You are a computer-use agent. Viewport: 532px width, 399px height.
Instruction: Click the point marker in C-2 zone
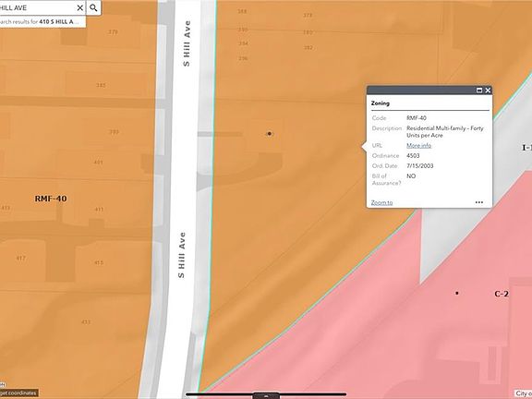(457, 293)
